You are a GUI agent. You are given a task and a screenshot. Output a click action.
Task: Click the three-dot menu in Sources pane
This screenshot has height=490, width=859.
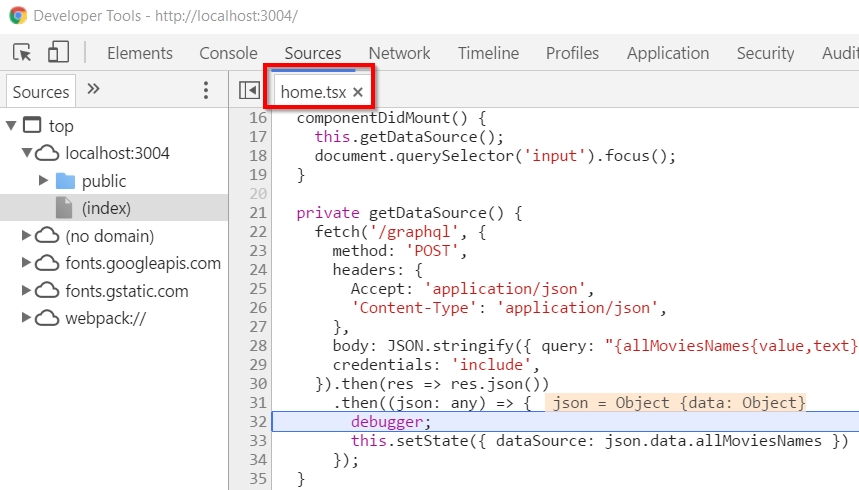206,91
